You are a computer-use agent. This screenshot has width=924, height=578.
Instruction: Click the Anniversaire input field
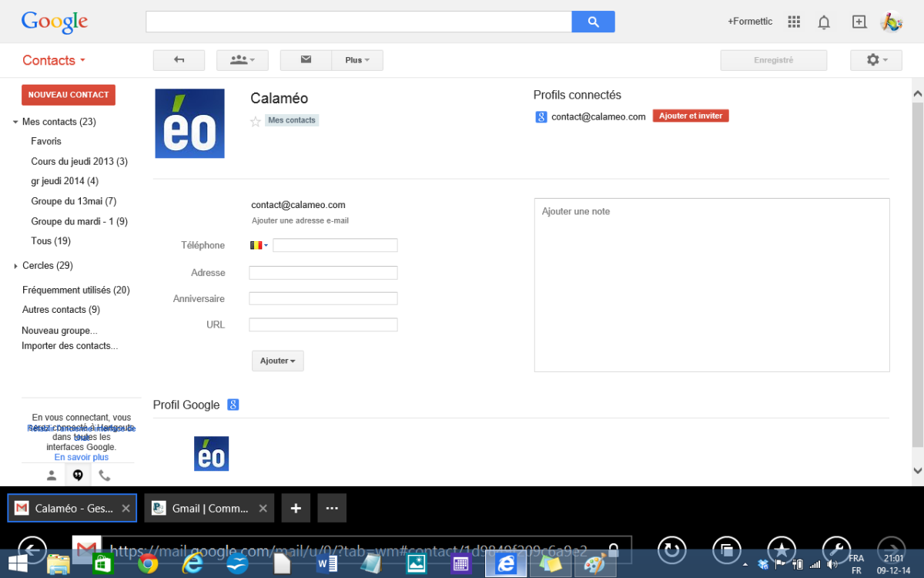coord(323,299)
